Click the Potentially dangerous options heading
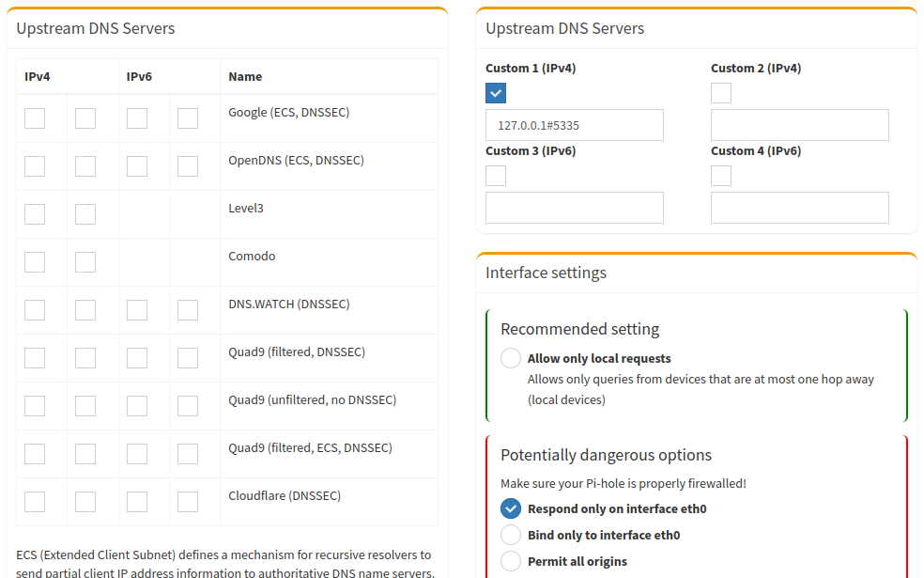This screenshot has height=578, width=924. click(x=606, y=455)
